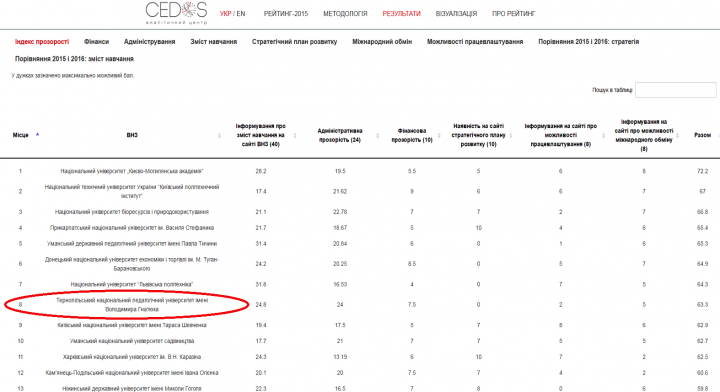Click total score 63.3 in row 8

click(703, 305)
